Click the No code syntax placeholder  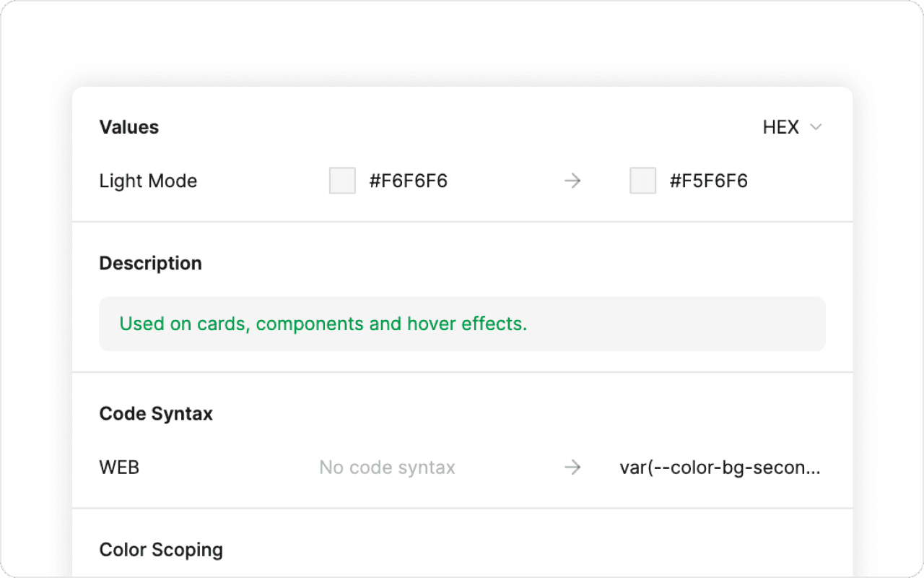click(x=387, y=467)
